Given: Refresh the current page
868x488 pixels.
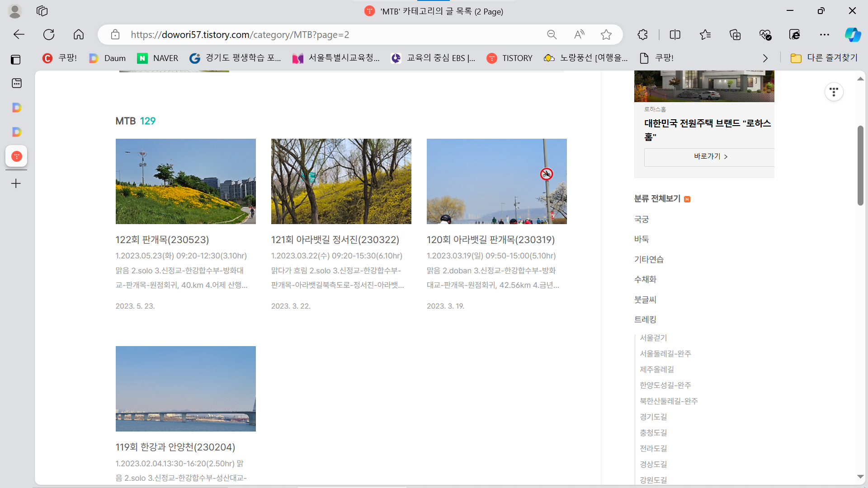Looking at the screenshot, I should (x=49, y=35).
